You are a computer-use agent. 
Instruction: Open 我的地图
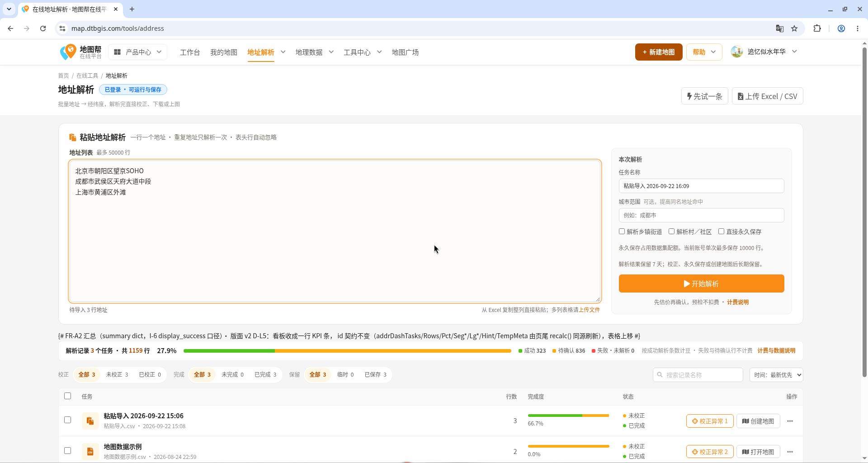224,52
